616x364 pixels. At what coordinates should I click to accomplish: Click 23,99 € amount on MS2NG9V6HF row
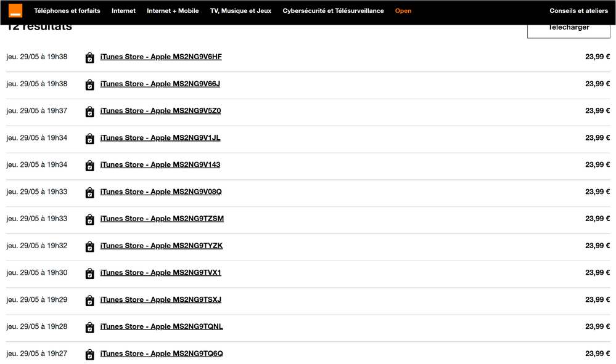click(x=598, y=57)
